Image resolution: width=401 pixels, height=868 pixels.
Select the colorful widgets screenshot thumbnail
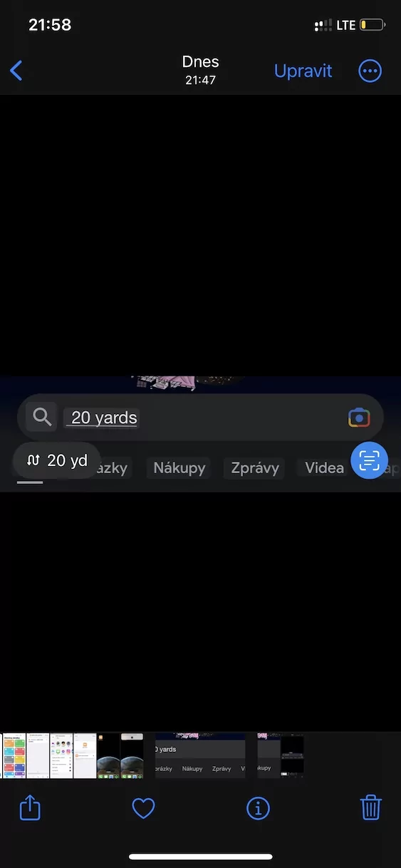(x=13, y=755)
